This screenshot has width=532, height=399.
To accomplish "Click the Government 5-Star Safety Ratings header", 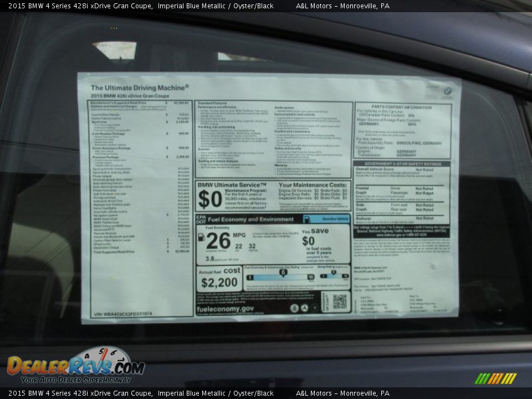I will coord(402,164).
